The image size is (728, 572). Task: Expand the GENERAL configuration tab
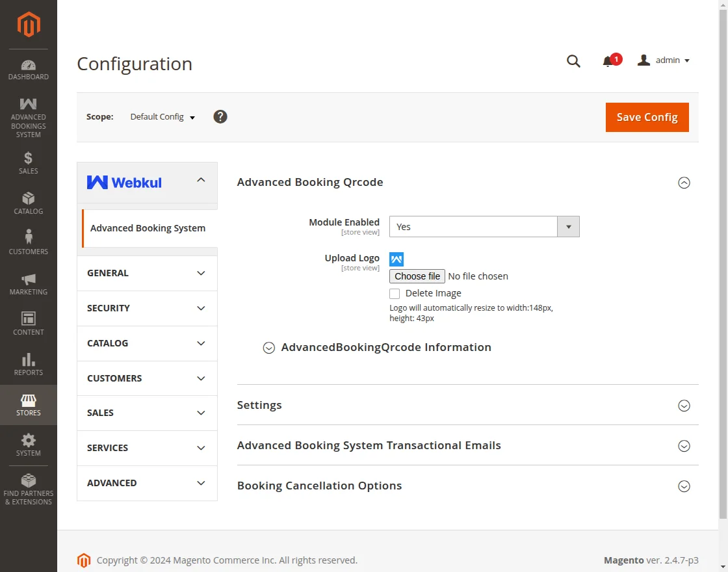click(147, 273)
